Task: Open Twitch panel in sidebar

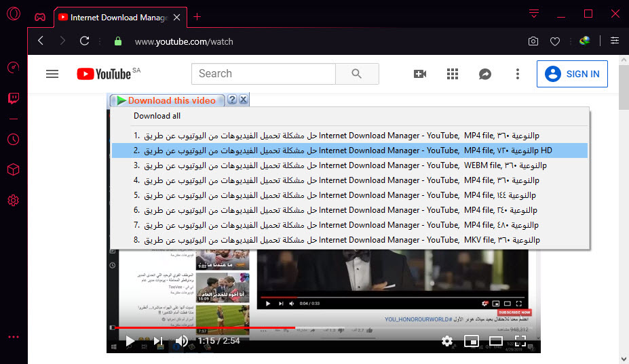Action: point(14,98)
